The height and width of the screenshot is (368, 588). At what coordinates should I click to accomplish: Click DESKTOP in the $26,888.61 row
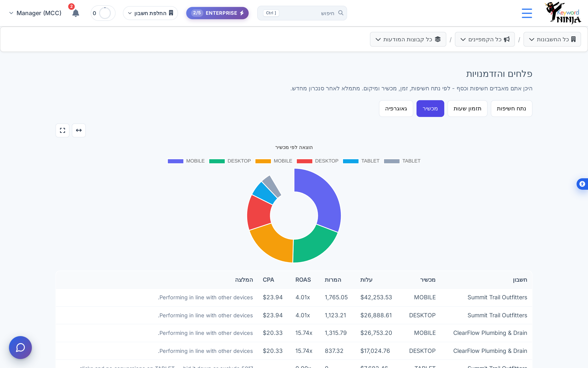[x=422, y=315]
